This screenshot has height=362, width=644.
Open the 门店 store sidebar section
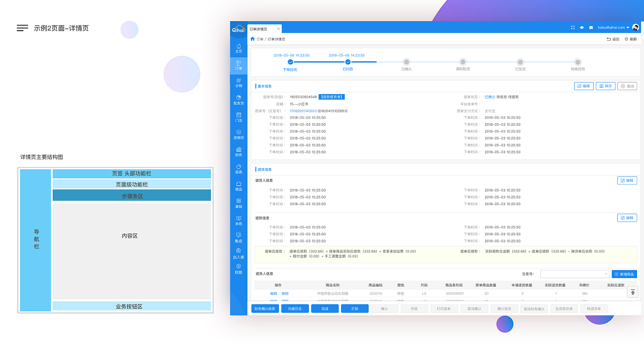tap(238, 118)
